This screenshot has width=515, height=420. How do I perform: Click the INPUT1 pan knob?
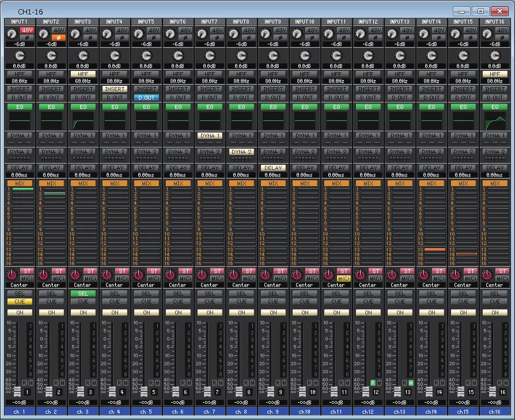12,275
